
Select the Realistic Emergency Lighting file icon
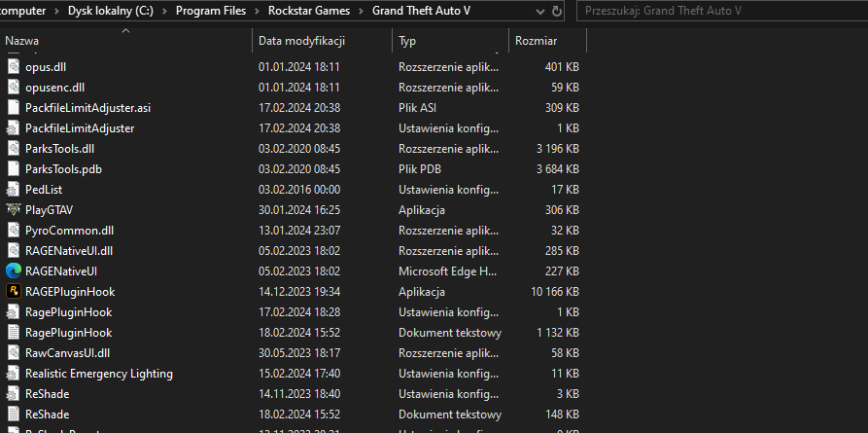pos(14,373)
